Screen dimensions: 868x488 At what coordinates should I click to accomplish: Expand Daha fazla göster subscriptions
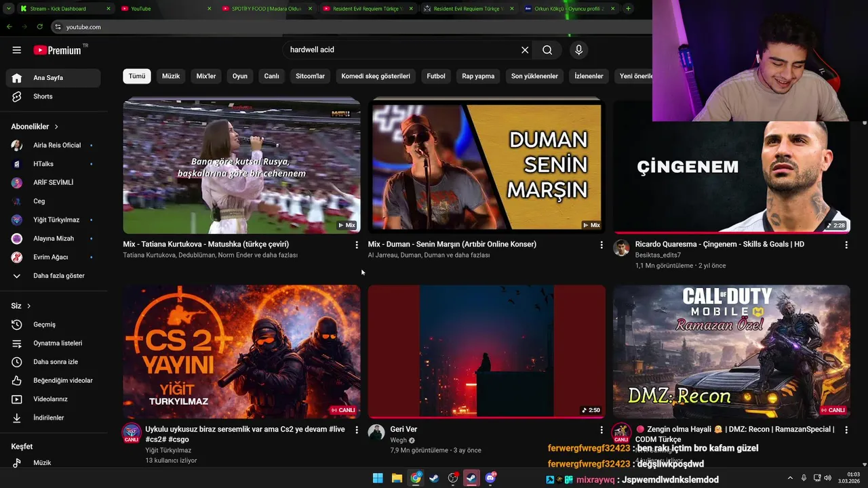(53, 276)
